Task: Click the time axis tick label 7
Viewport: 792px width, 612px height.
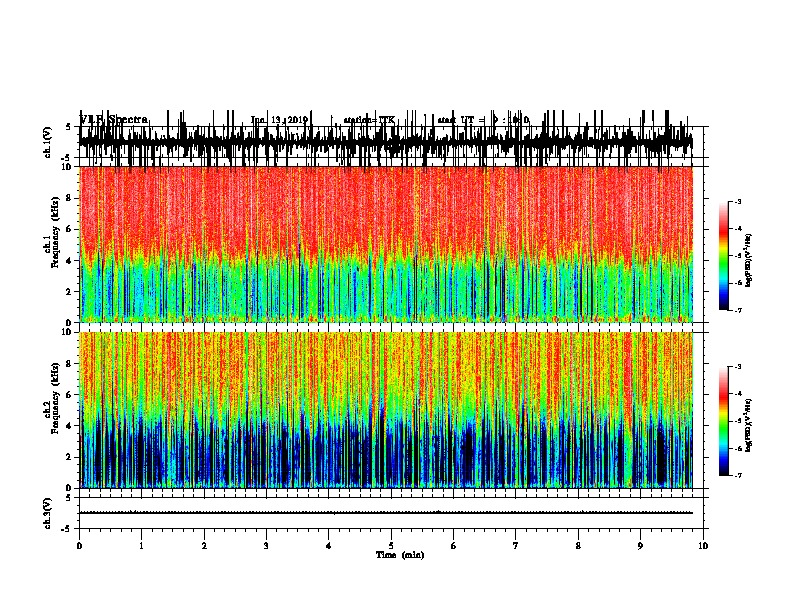Action: click(516, 546)
